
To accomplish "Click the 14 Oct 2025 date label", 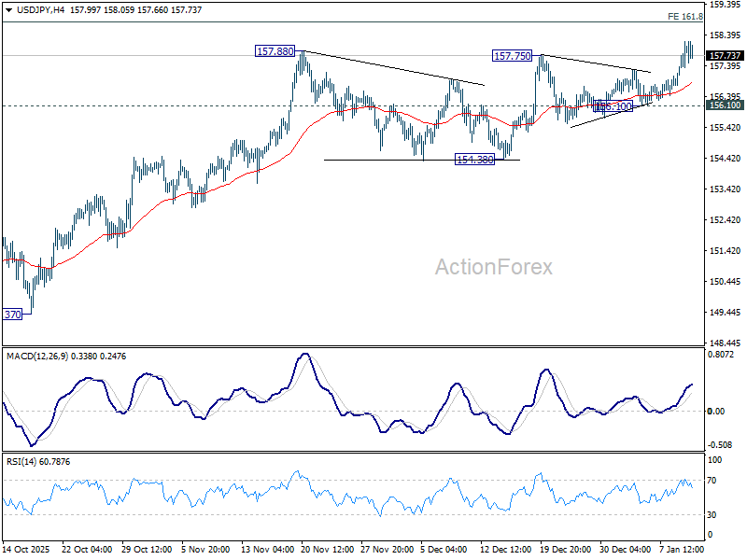I will (x=26, y=549).
